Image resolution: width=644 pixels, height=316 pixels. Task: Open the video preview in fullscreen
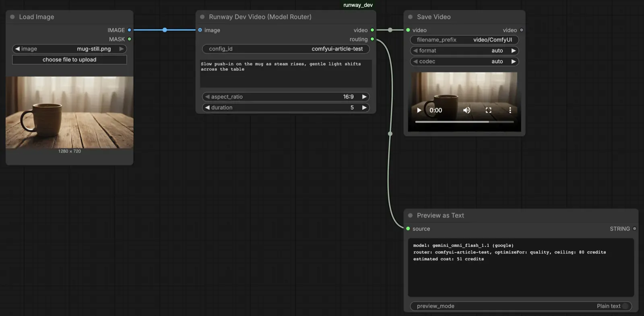click(x=488, y=110)
